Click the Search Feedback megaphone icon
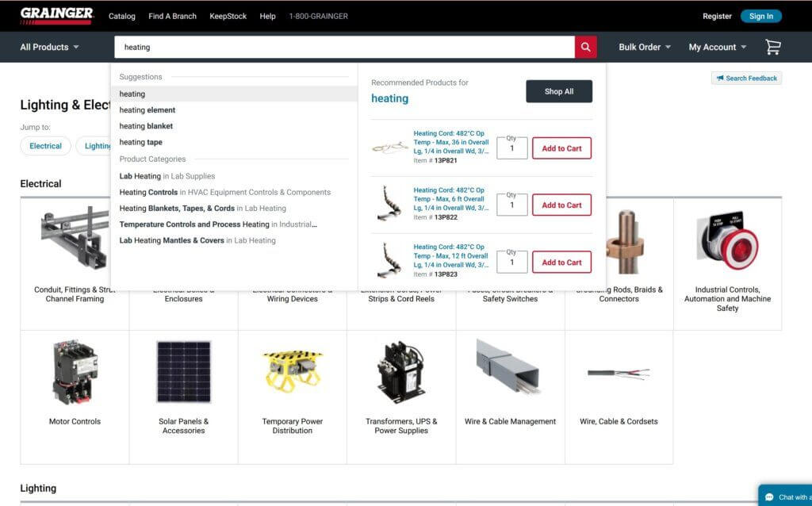The width and height of the screenshot is (812, 506). 720,79
